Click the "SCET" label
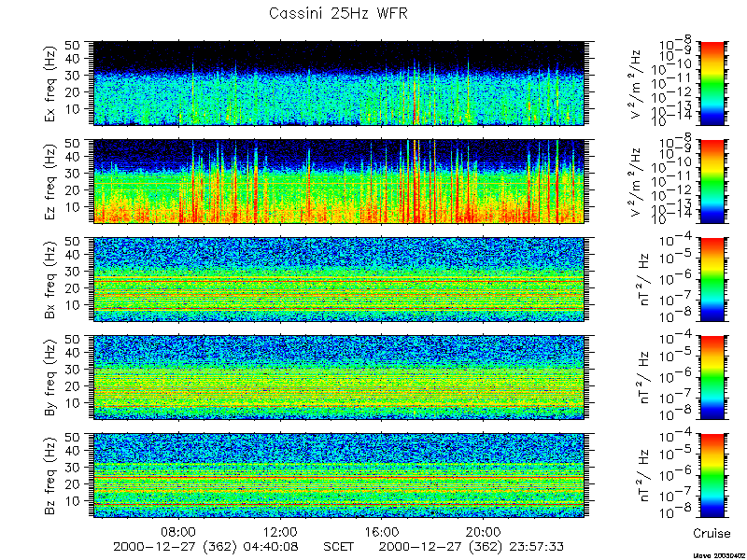The image size is (747, 560). pos(338,546)
